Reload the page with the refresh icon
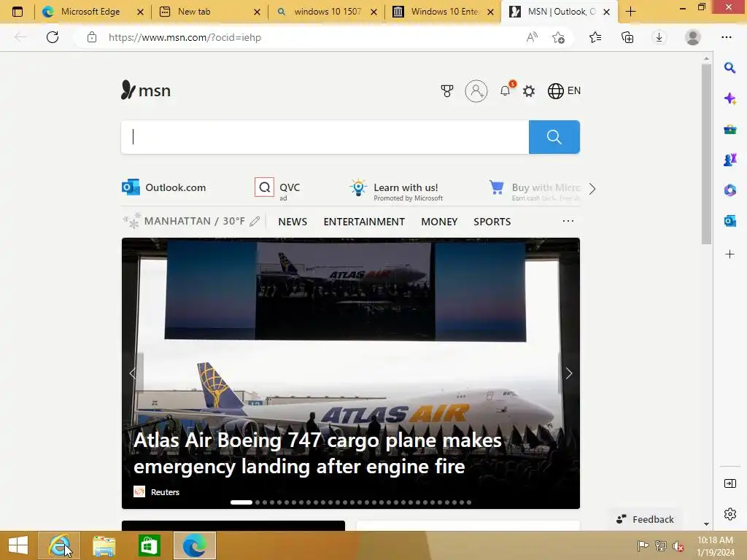This screenshot has width=747, height=560. pyautogui.click(x=53, y=37)
